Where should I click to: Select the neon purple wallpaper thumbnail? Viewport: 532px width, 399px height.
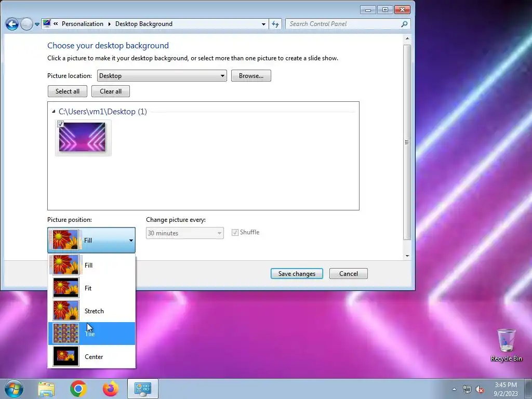pyautogui.click(x=83, y=138)
